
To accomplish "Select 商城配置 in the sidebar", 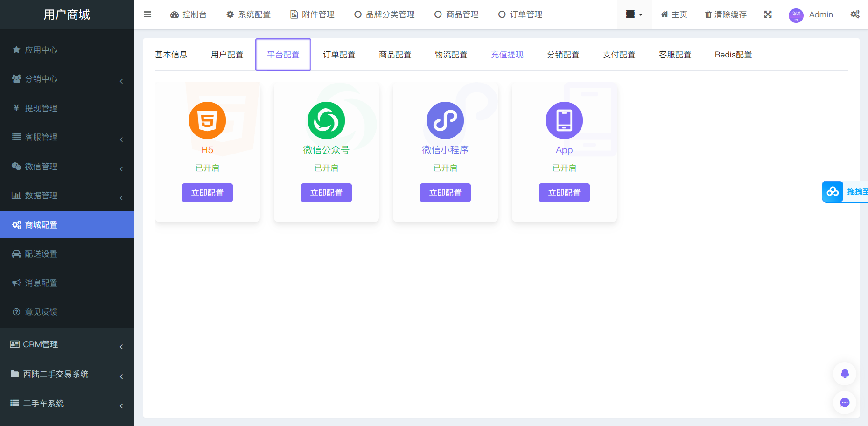I will [67, 224].
